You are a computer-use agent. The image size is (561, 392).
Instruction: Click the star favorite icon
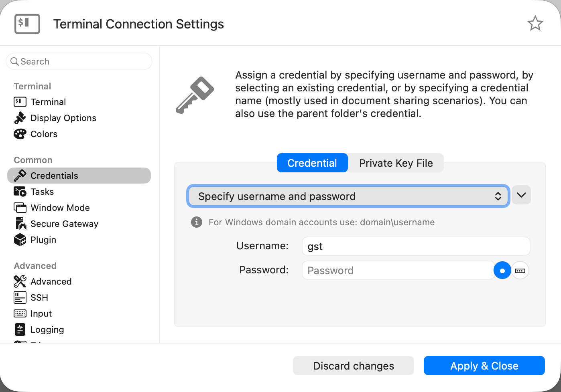[x=535, y=23]
